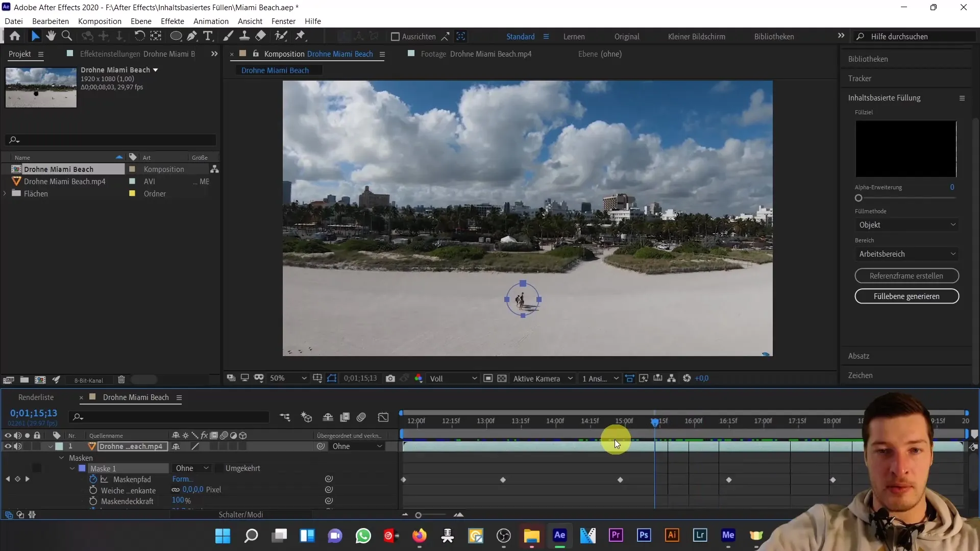Switch to Footage Drohne Miami Beach.mp4 tab
The width and height of the screenshot is (980, 551).
click(x=476, y=54)
